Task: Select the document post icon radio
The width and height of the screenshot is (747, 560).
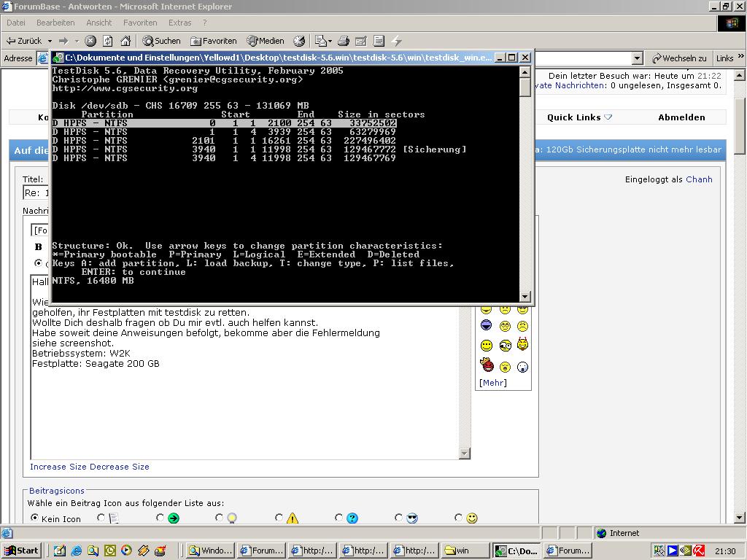Action: 101,518
